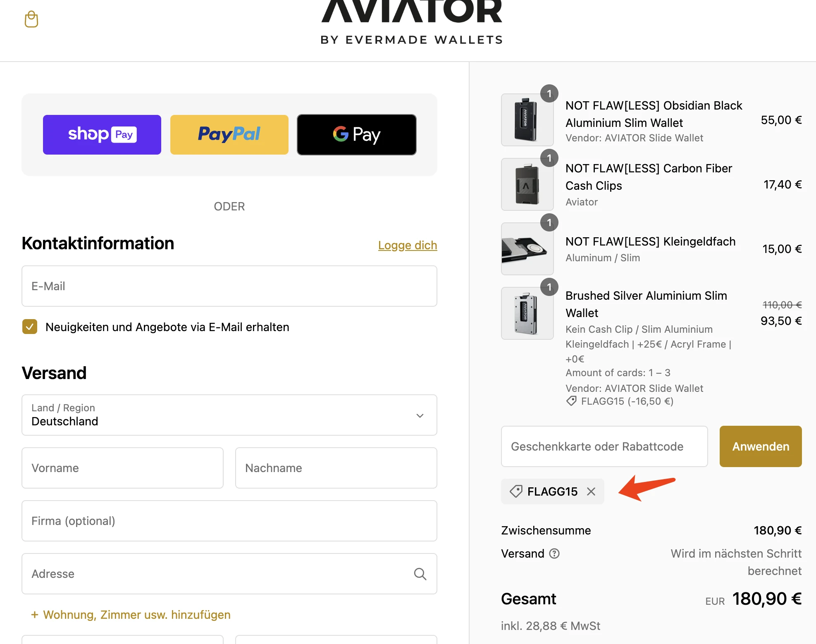
Task: Pay with Google Pay
Action: click(357, 135)
